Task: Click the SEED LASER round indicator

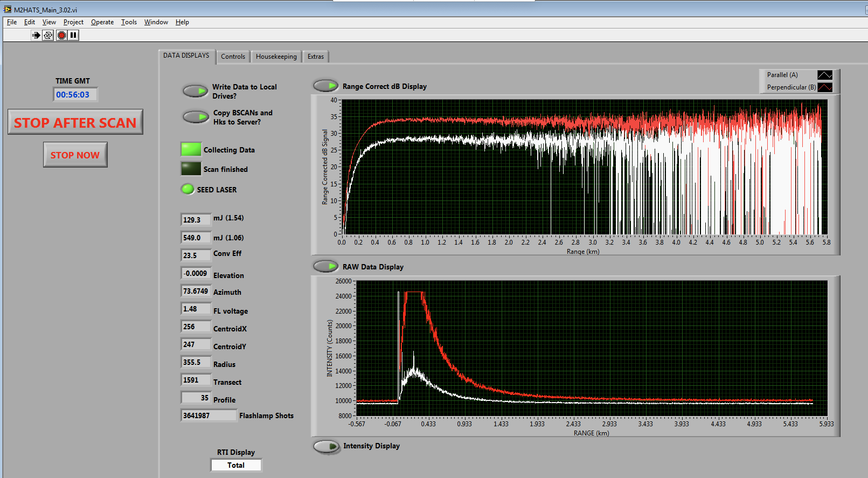Action: pyautogui.click(x=188, y=189)
